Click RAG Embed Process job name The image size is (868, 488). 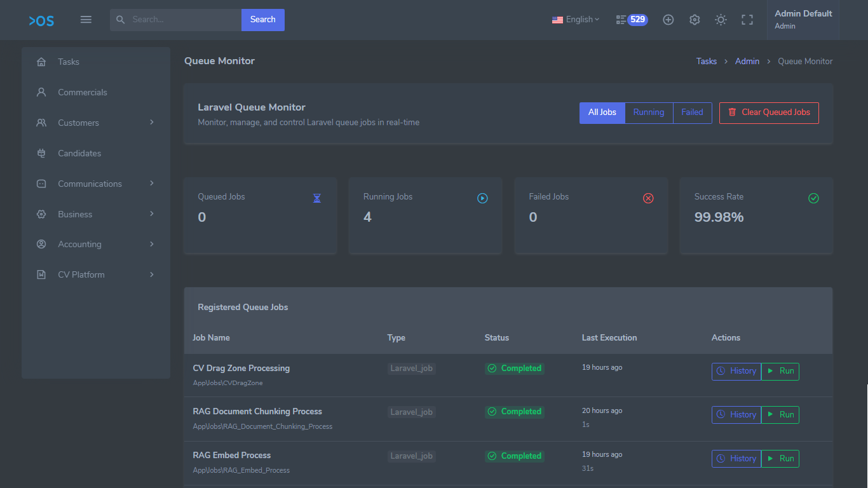click(x=232, y=455)
